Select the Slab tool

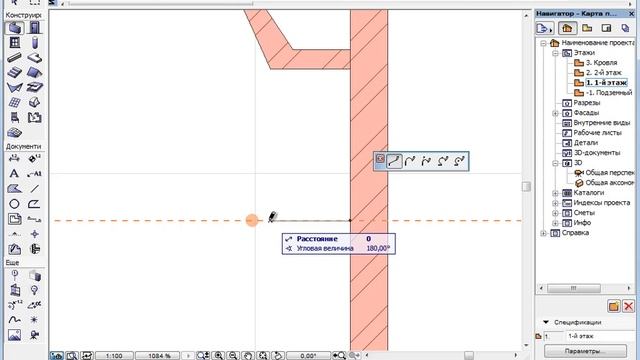coord(35,58)
